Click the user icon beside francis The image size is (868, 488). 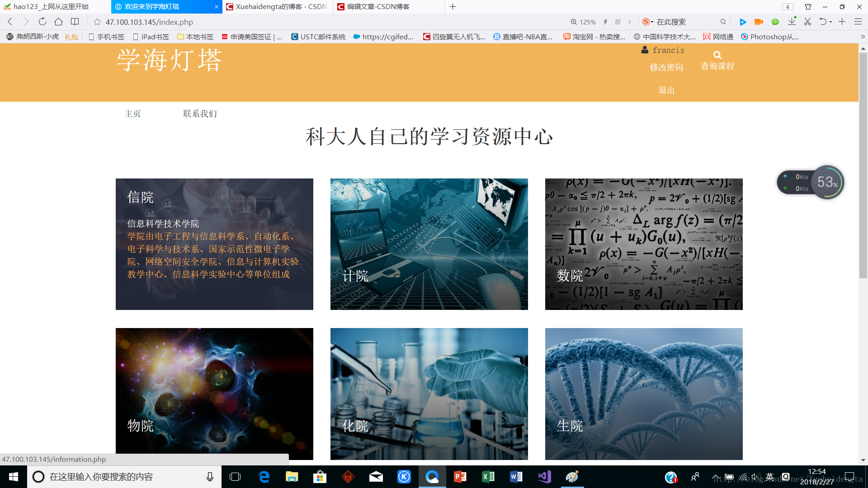pyautogui.click(x=645, y=50)
